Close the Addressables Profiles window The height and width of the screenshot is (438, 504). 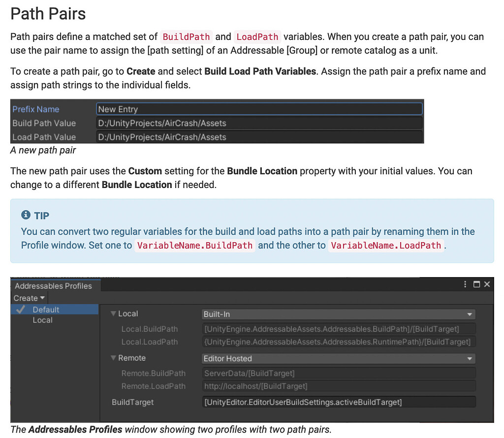[487, 284]
